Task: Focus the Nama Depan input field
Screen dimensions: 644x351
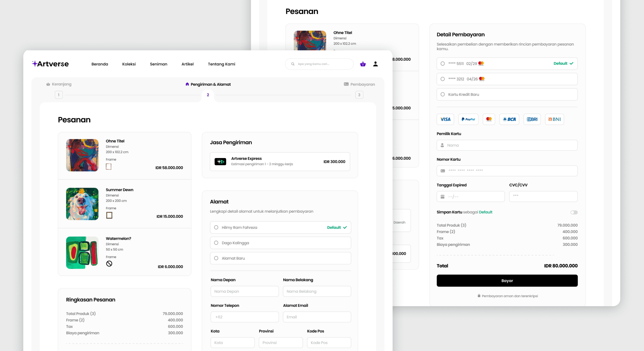Action: (244, 291)
